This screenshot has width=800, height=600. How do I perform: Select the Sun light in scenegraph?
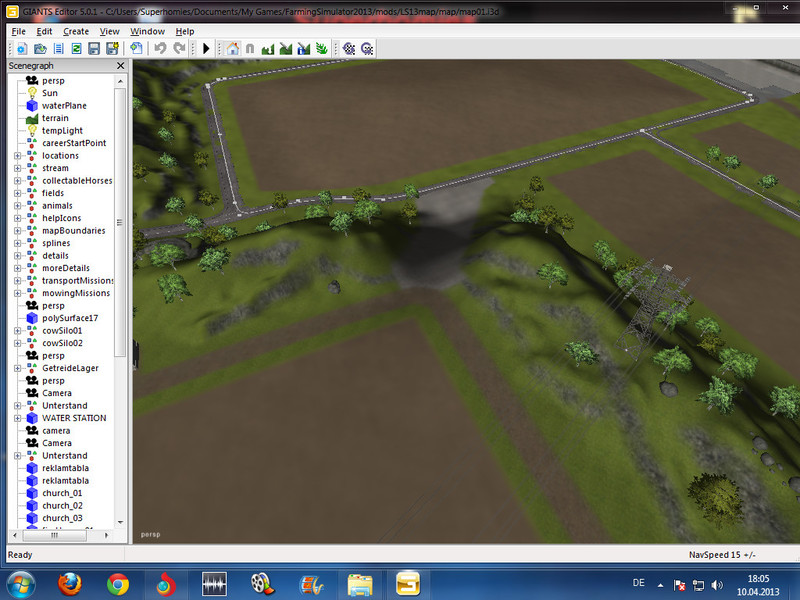[x=49, y=93]
